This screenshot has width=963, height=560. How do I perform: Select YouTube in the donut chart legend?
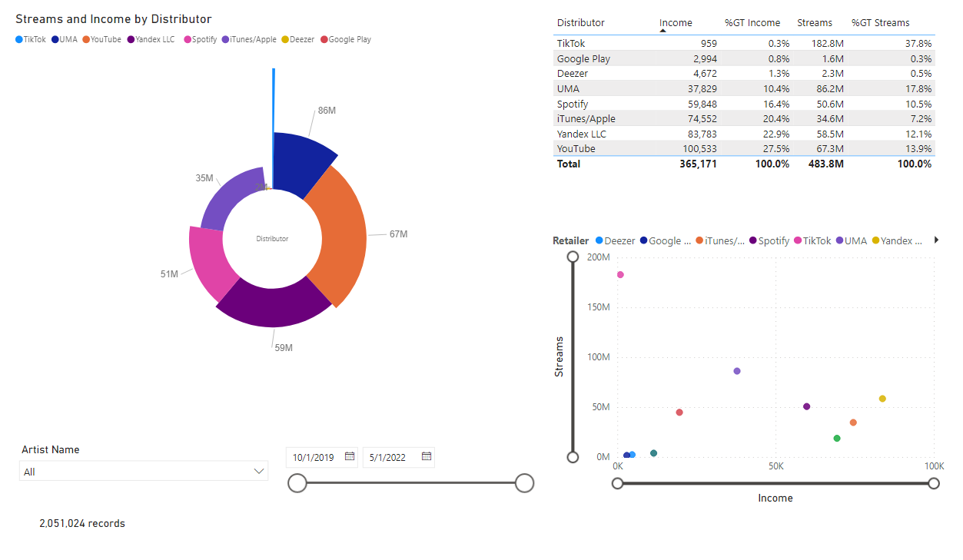click(101, 39)
